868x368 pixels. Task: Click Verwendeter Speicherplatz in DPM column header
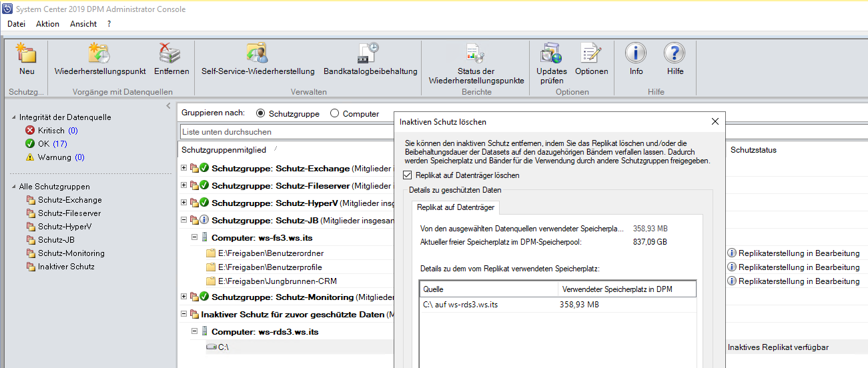[x=626, y=289]
